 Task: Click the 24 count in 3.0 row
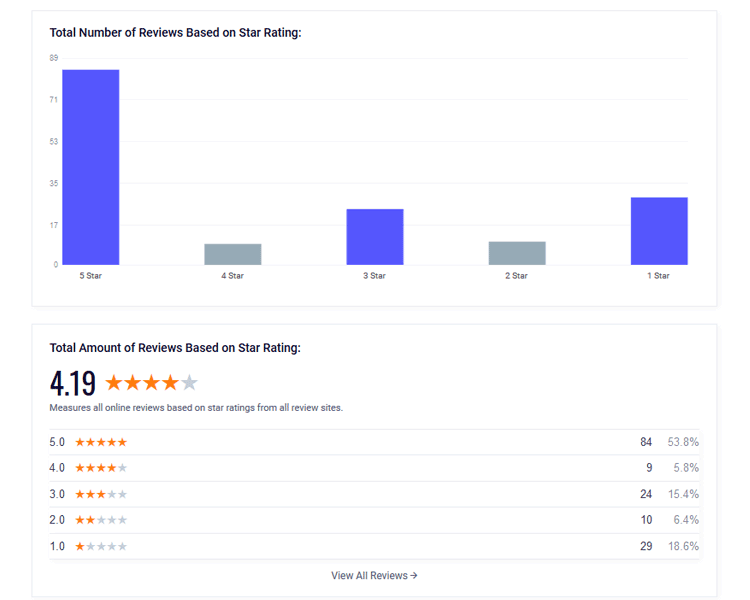pyautogui.click(x=646, y=494)
